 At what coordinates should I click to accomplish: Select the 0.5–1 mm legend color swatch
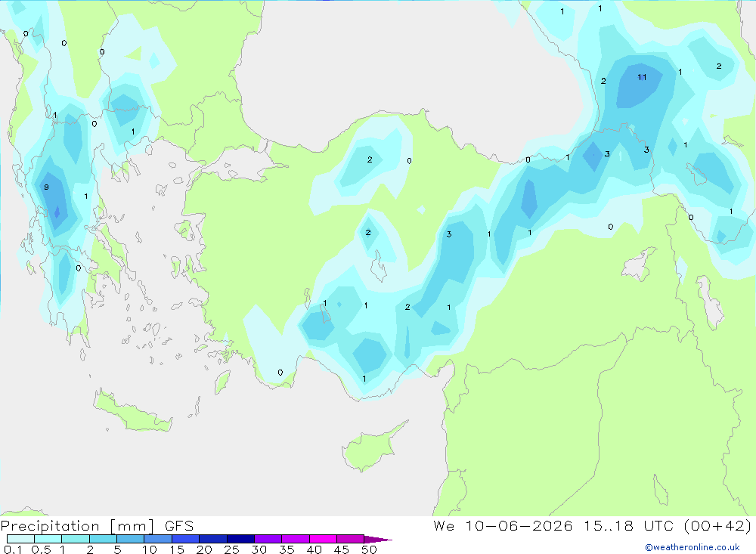(x=48, y=539)
